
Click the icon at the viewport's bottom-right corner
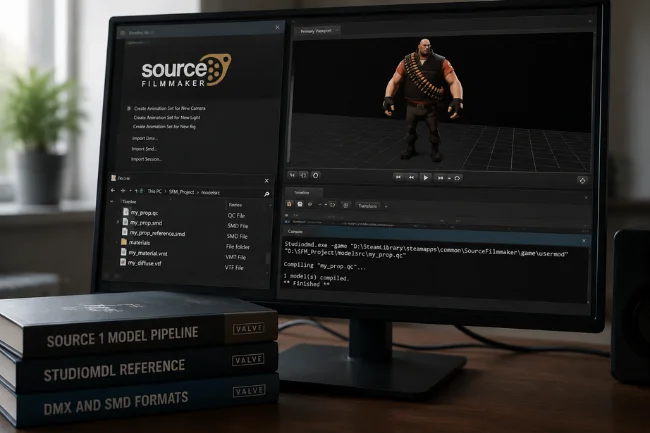pos(582,180)
